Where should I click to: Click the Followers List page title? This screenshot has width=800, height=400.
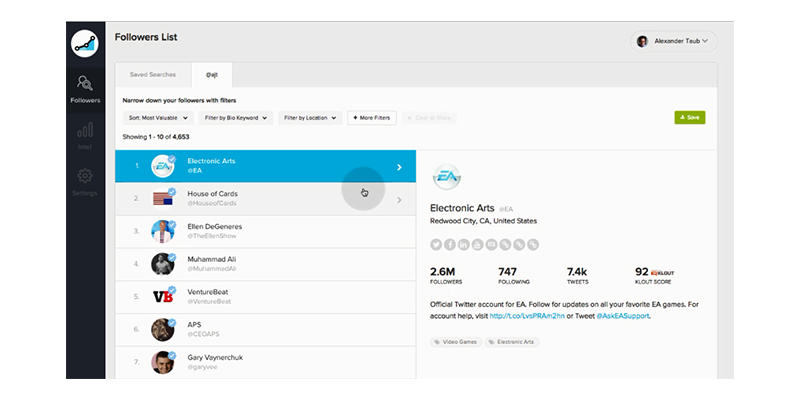tap(146, 37)
